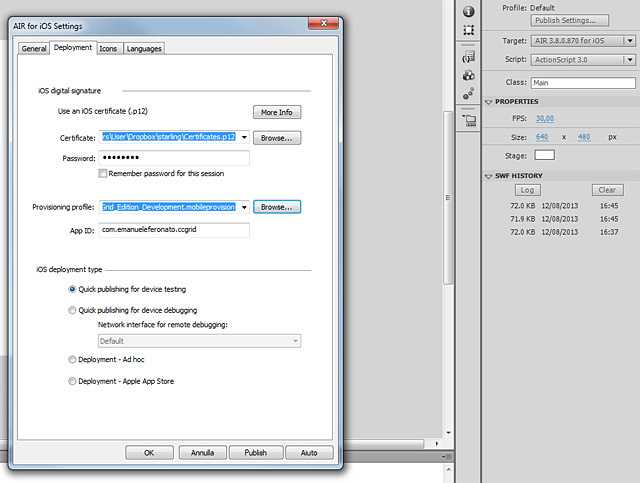Screen dimensions: 640x483
Task: Select Quick publishing for device debugging
Action: (x=72, y=310)
